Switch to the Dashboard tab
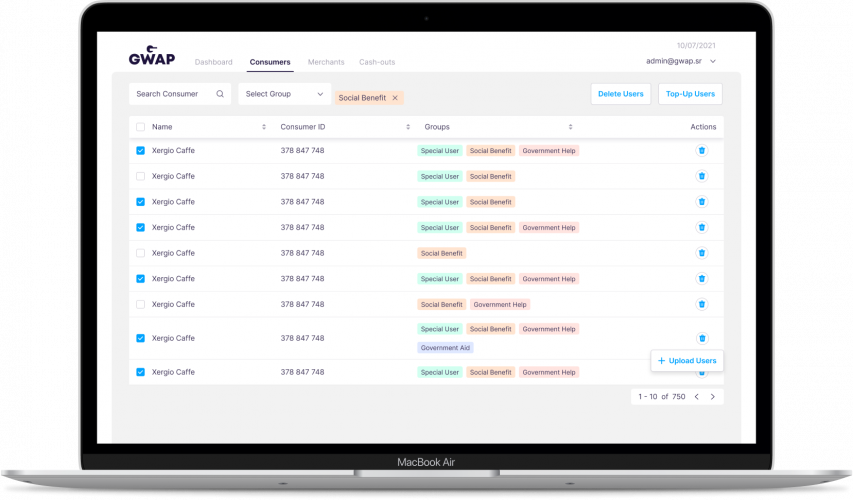 click(x=213, y=62)
